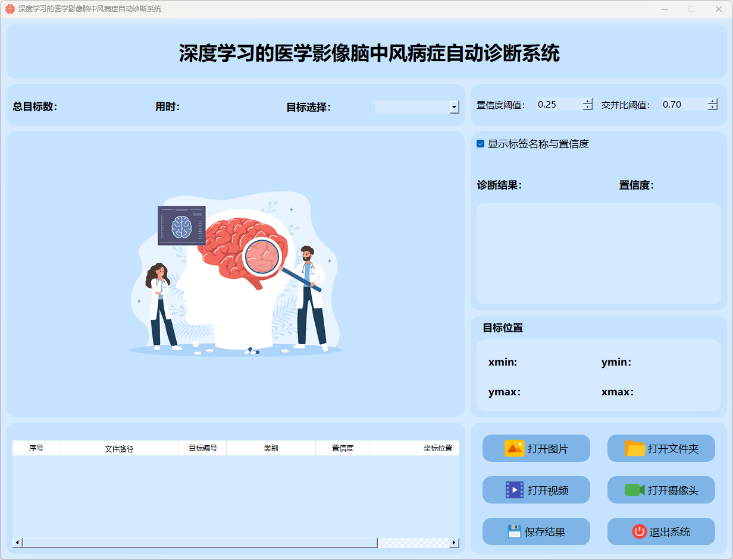Toggle 显示标签名称与置信度 checkbox
Viewport: 733px width, 560px height.
[481, 144]
